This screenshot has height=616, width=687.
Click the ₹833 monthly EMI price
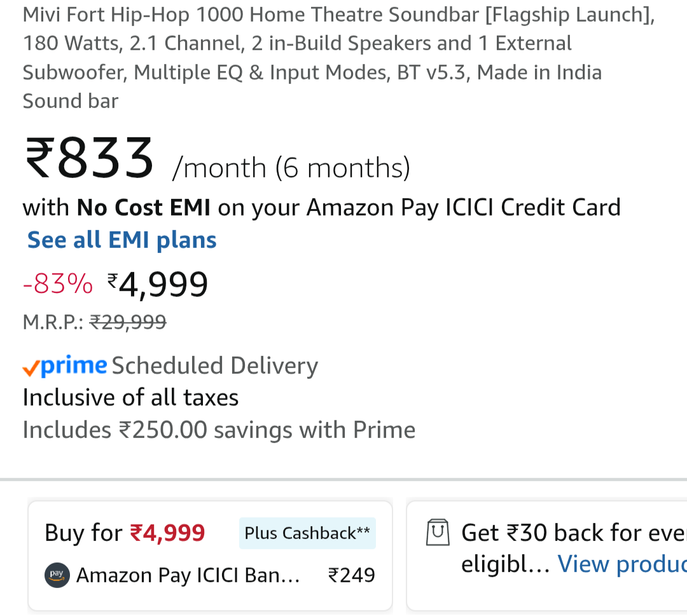pos(89,159)
